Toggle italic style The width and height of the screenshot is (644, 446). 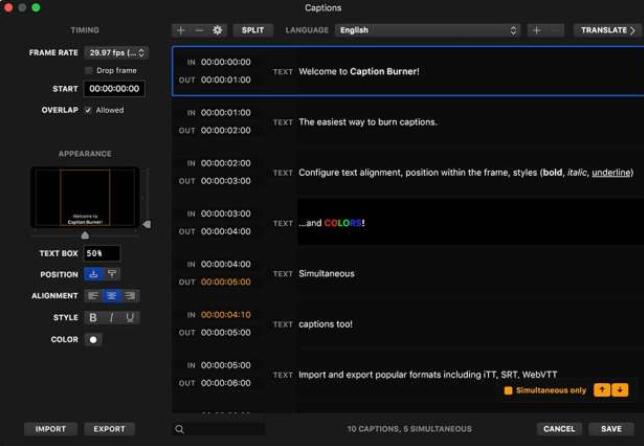point(112,317)
